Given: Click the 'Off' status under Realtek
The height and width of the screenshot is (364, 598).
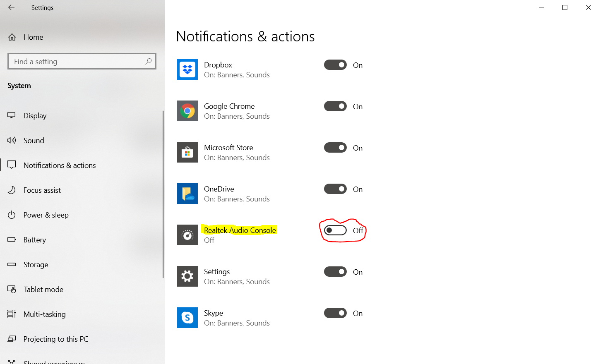Looking at the screenshot, I should (x=209, y=240).
